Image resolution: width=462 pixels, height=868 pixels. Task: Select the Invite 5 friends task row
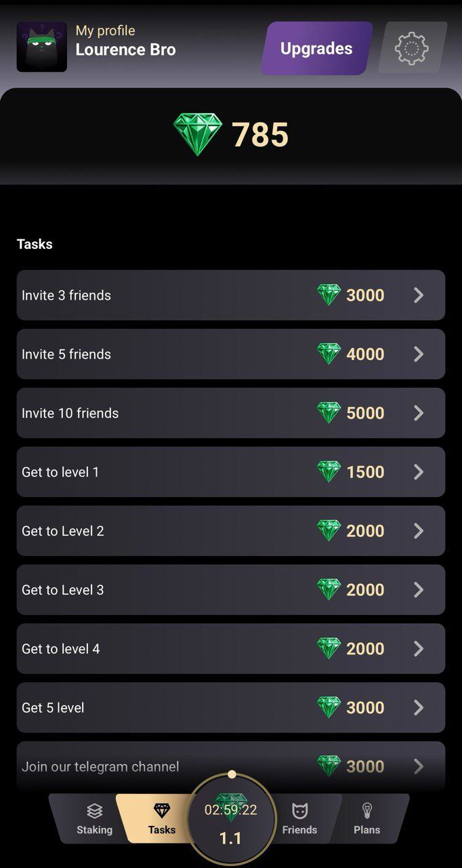[231, 354]
